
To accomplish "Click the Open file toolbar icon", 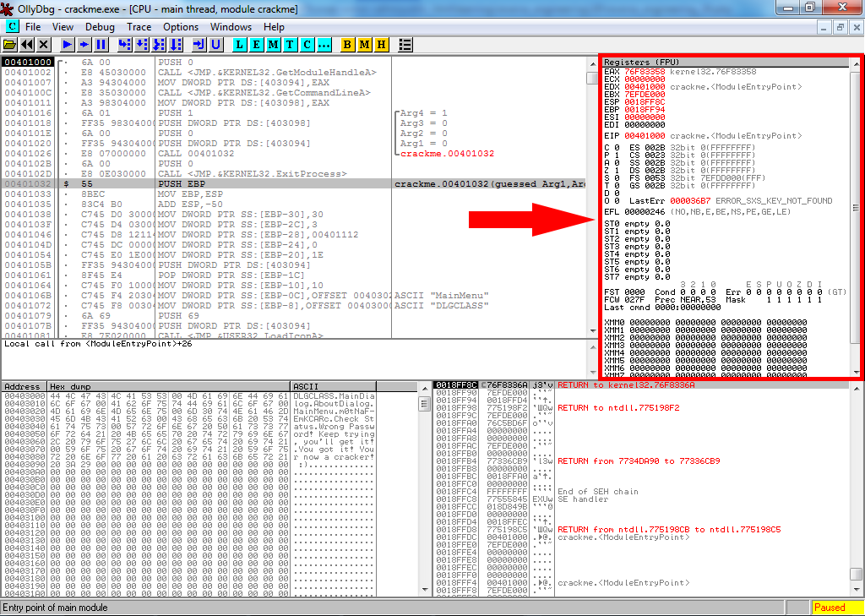I will click(x=10, y=44).
